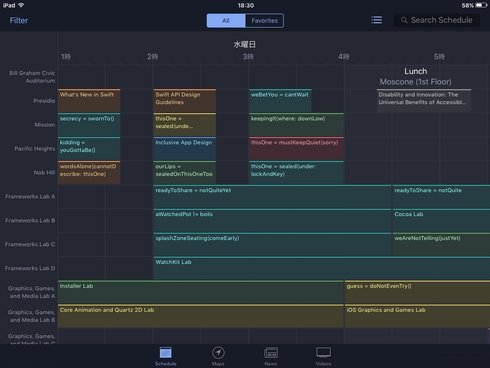Open ourLips = sealedOnThisOneToo session
Image resolution: width=490 pixels, height=368 pixels.
(x=185, y=172)
